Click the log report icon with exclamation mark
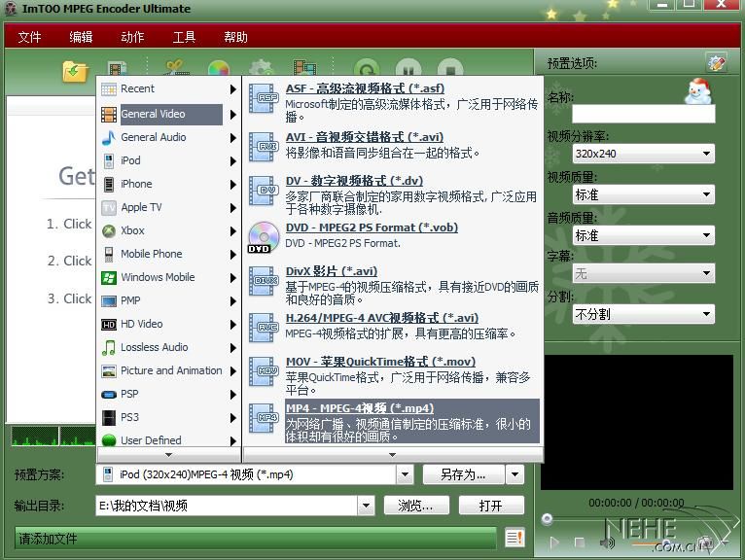The height and width of the screenshot is (560, 745). [x=514, y=538]
